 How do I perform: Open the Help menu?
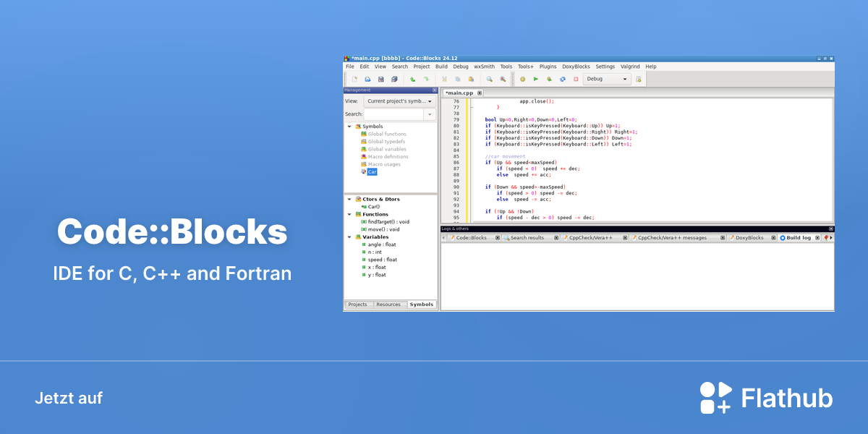pyautogui.click(x=651, y=67)
